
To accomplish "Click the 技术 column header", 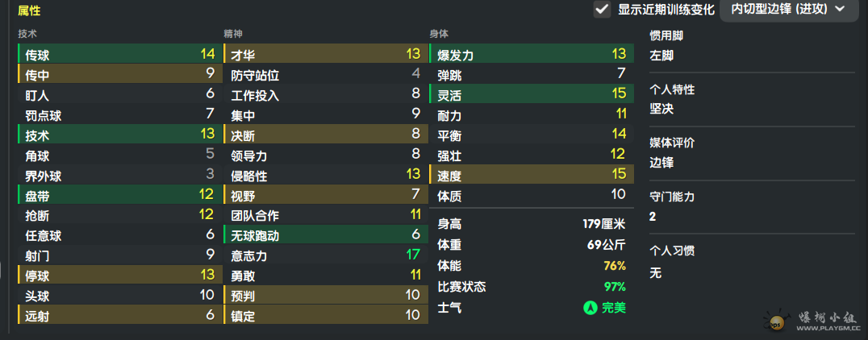I will pyautogui.click(x=27, y=34).
